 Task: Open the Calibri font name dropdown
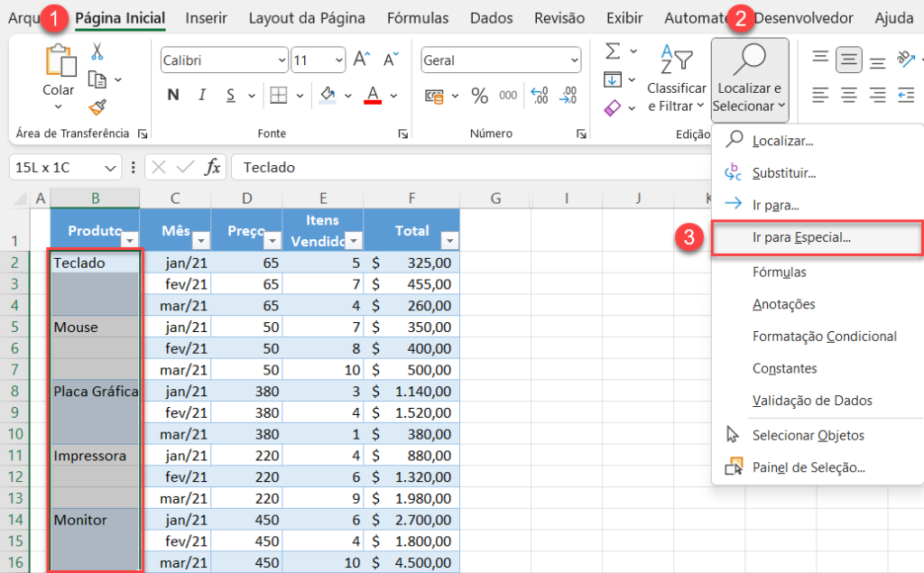click(x=280, y=60)
